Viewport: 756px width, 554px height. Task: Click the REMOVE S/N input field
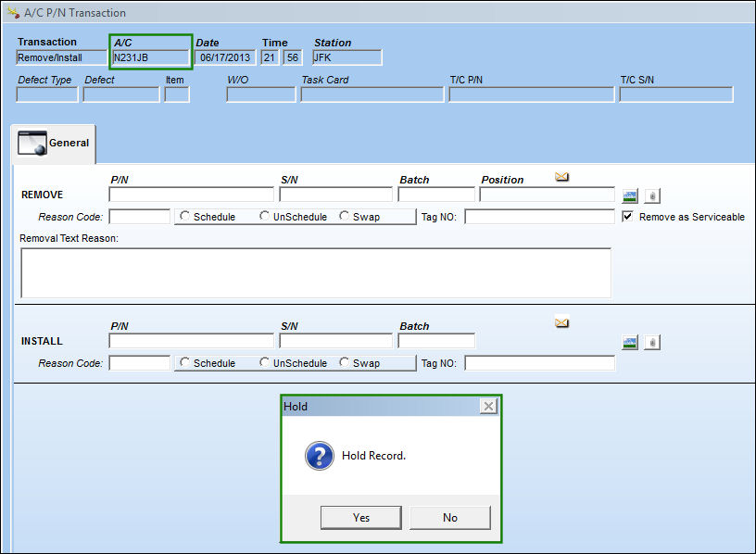(336, 195)
